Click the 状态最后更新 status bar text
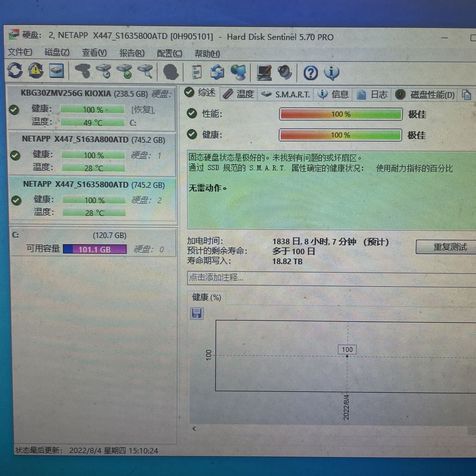The width and height of the screenshot is (476, 476). 39,450
